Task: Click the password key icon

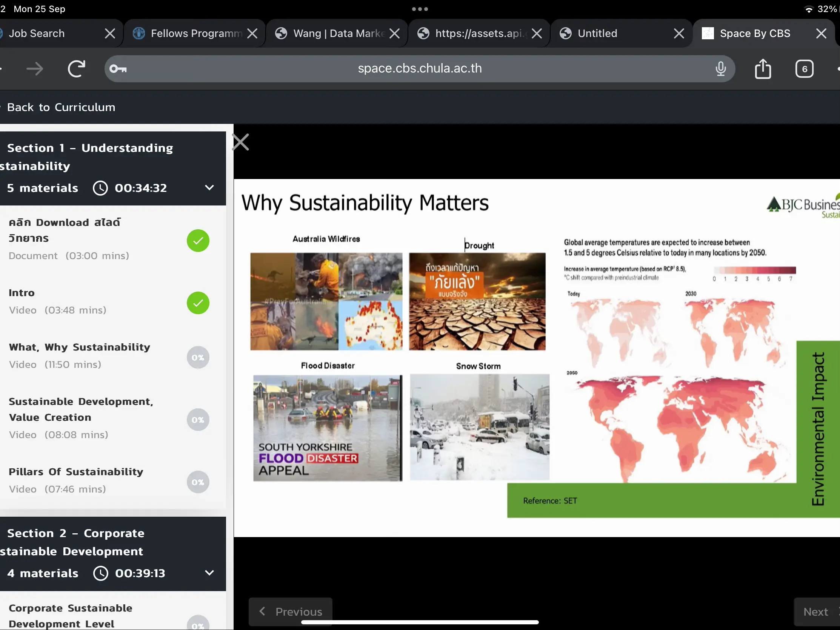Action: tap(118, 69)
